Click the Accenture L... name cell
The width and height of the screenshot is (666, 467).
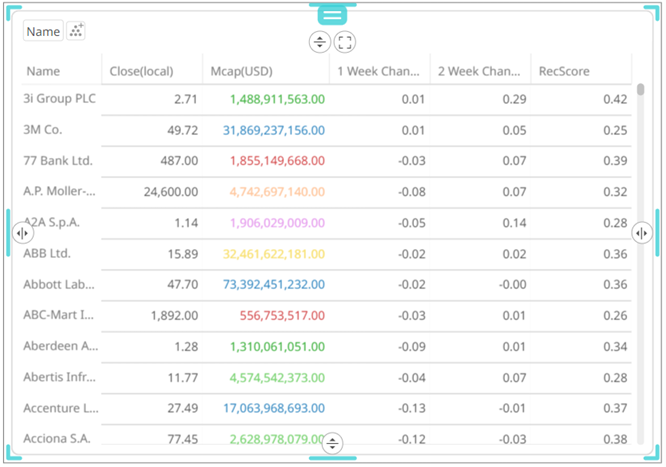tap(61, 408)
